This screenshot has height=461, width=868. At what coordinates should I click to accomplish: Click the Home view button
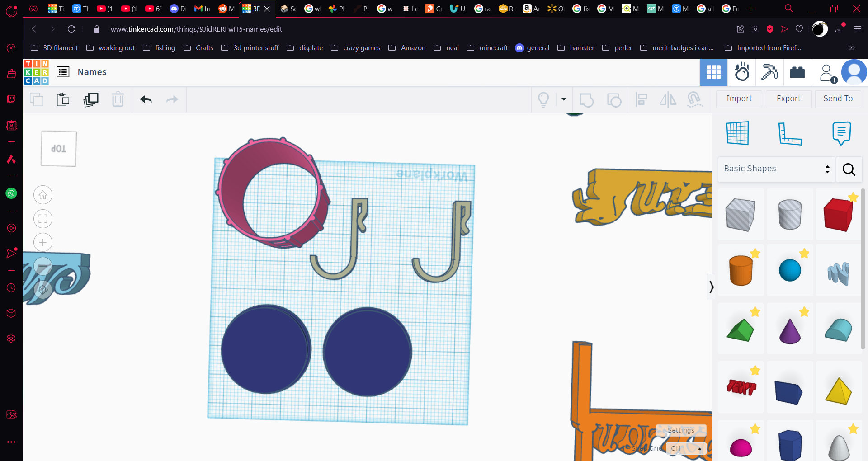(x=43, y=195)
